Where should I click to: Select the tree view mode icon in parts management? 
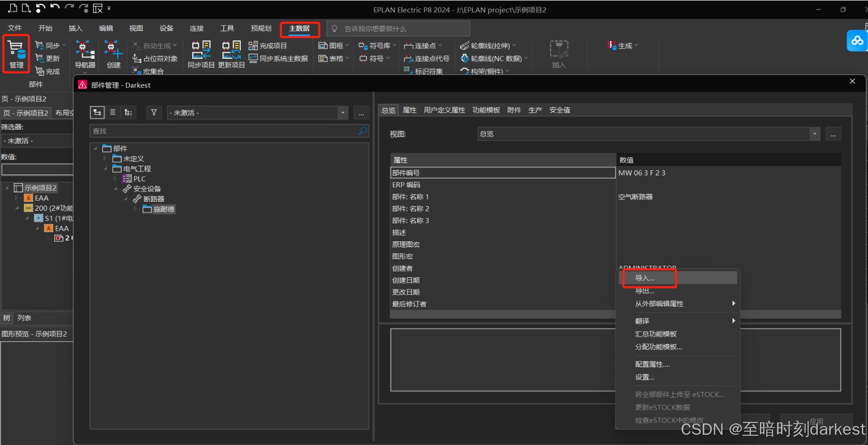(x=97, y=113)
